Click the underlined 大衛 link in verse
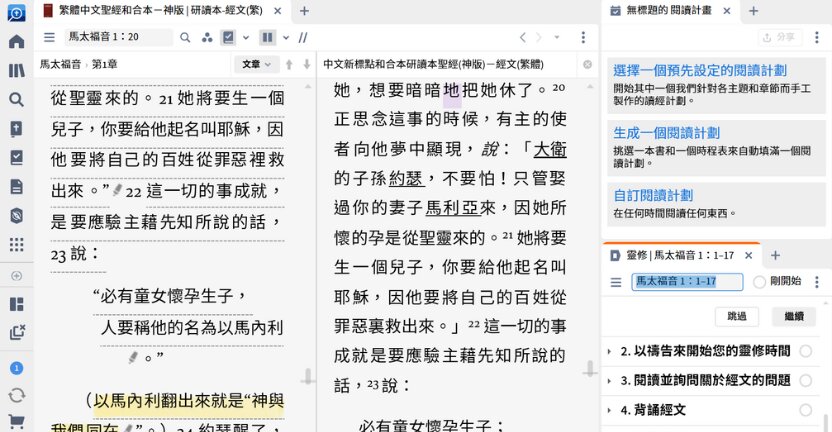 [x=550, y=150]
